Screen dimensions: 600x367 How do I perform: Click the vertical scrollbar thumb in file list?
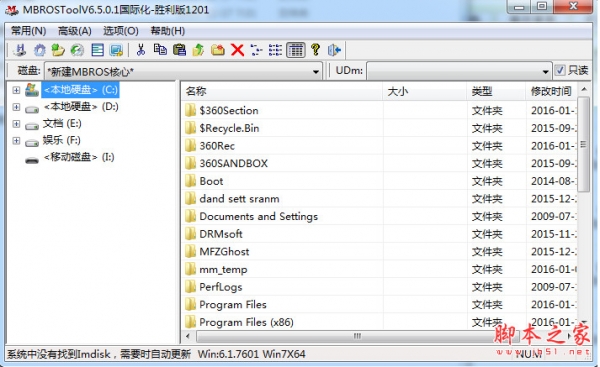pyautogui.click(x=583, y=144)
